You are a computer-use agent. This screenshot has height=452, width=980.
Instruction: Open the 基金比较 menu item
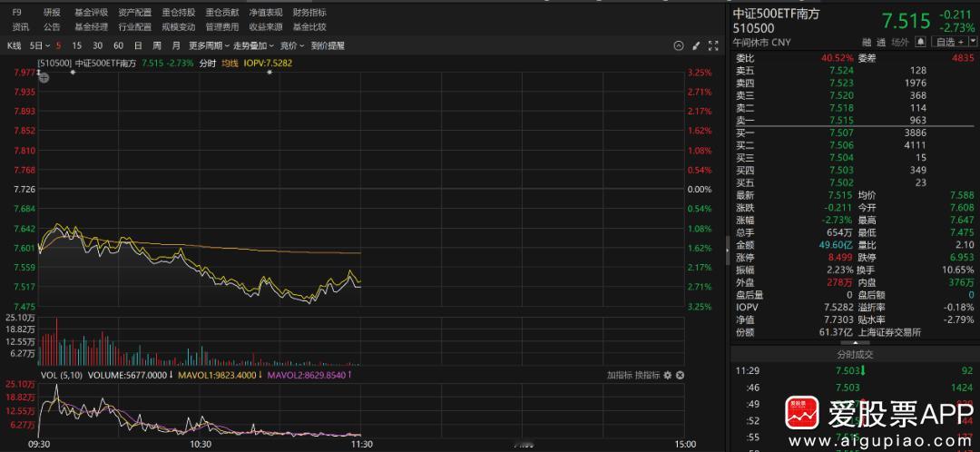point(309,27)
